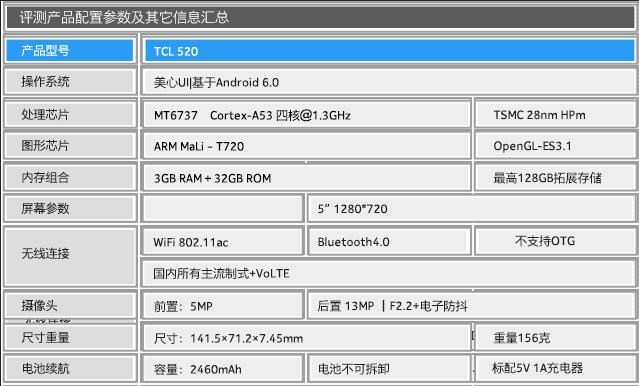Click the 'ARM MaLi - T720' cell
Image resolution: width=639 pixels, height=386 pixels.
click(x=306, y=146)
